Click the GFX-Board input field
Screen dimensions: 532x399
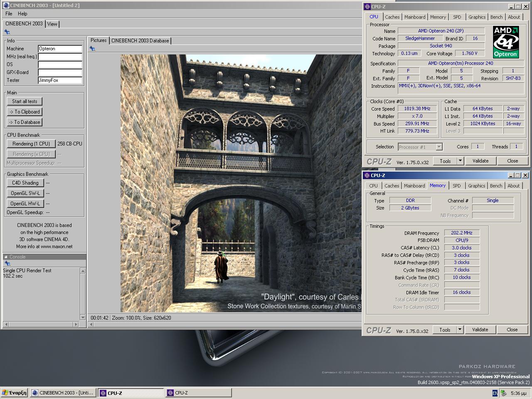60,72
